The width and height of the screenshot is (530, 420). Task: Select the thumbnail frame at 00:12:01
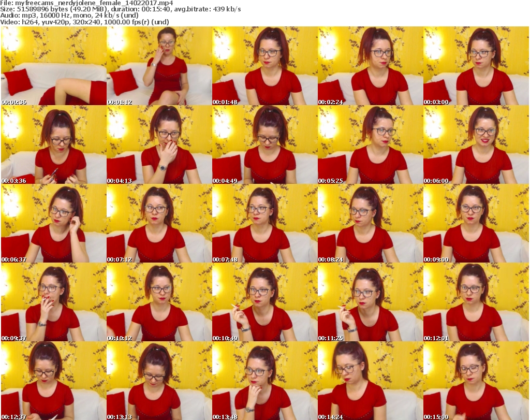(476, 302)
